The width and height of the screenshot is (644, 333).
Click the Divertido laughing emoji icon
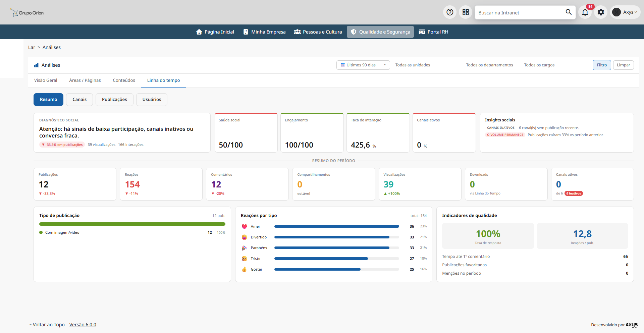tap(244, 237)
